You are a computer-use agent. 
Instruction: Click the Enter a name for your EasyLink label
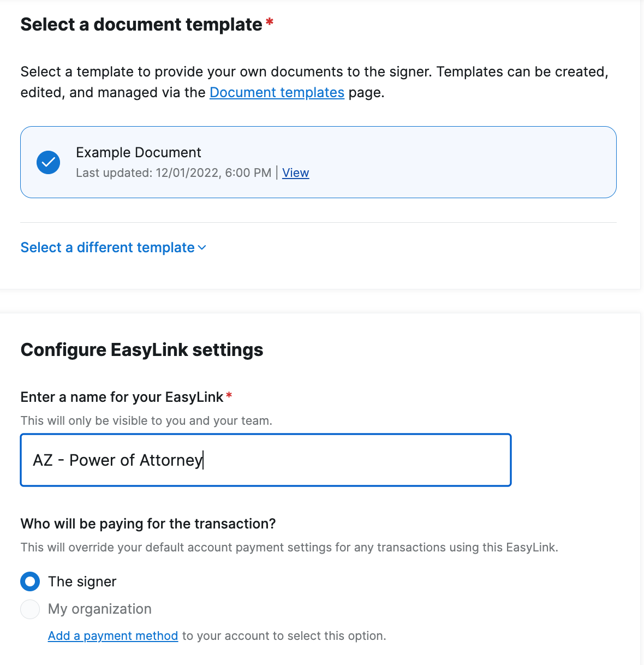(x=121, y=397)
